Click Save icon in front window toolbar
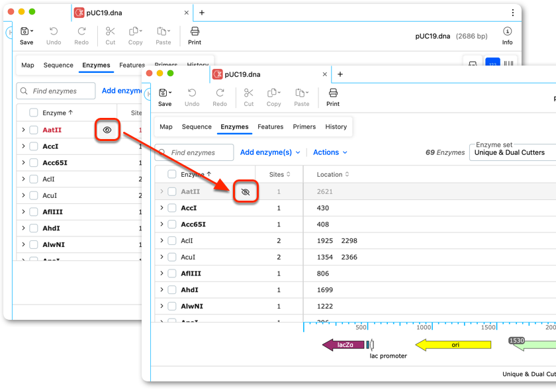Viewport: 556px width, 392px height. [163, 93]
